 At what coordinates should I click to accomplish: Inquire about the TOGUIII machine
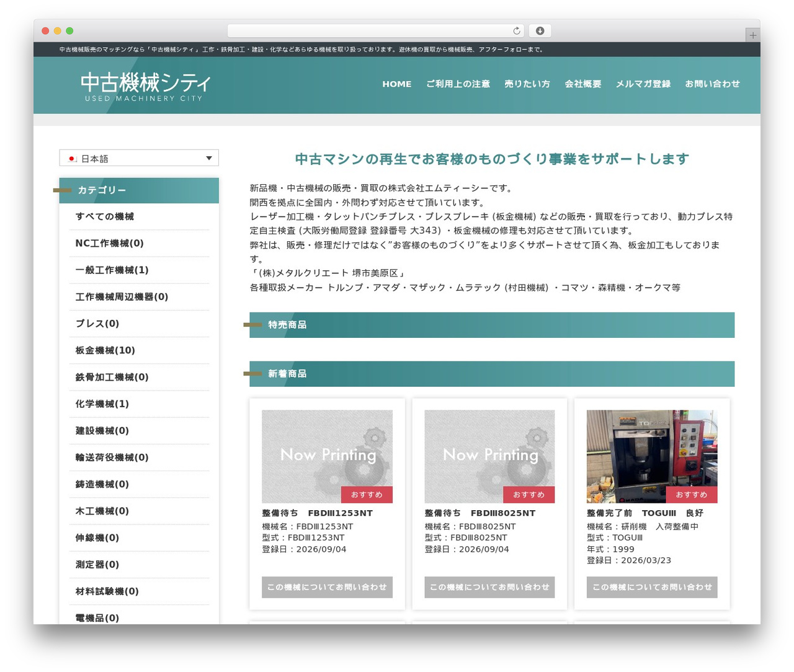point(652,587)
